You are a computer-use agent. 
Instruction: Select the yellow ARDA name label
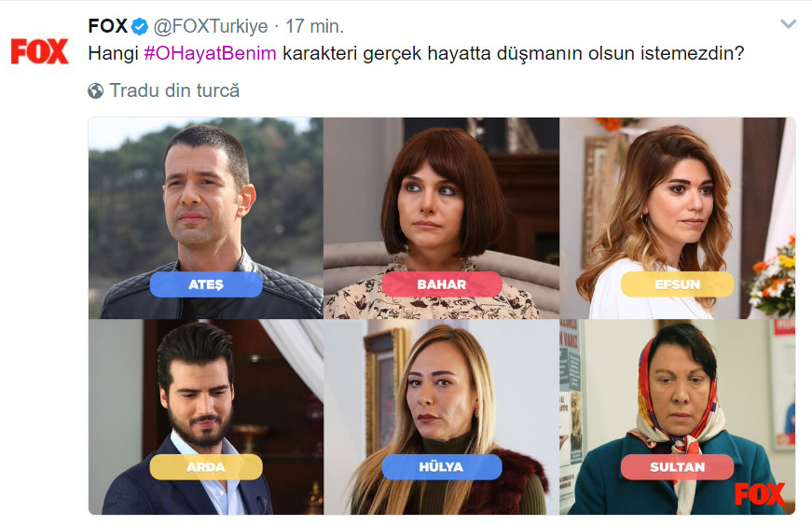206,467
